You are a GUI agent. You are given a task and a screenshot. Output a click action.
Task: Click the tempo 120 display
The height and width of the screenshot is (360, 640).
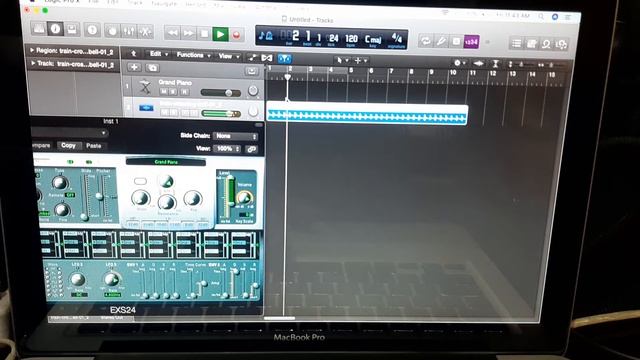click(x=351, y=39)
